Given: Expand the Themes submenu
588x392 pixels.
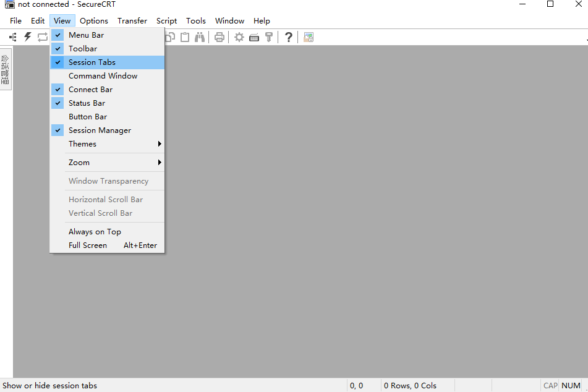Looking at the screenshot, I should 107,144.
